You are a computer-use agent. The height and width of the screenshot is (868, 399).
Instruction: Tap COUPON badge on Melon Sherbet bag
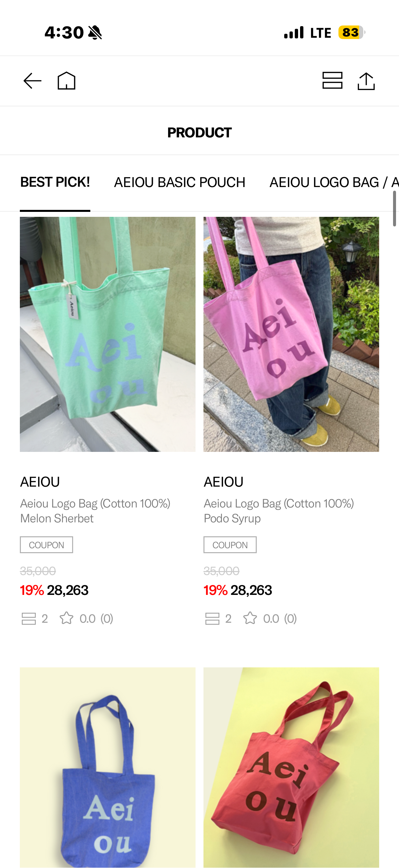pyautogui.click(x=46, y=545)
